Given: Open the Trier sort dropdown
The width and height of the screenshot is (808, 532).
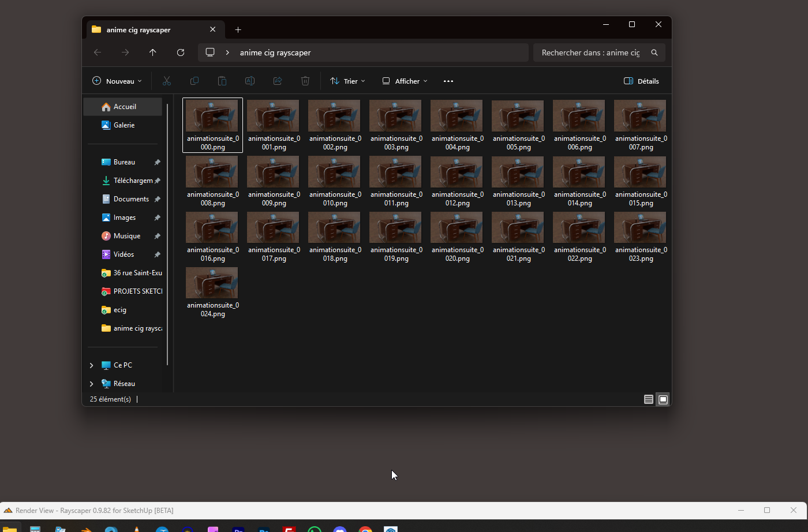Looking at the screenshot, I should click(x=347, y=81).
